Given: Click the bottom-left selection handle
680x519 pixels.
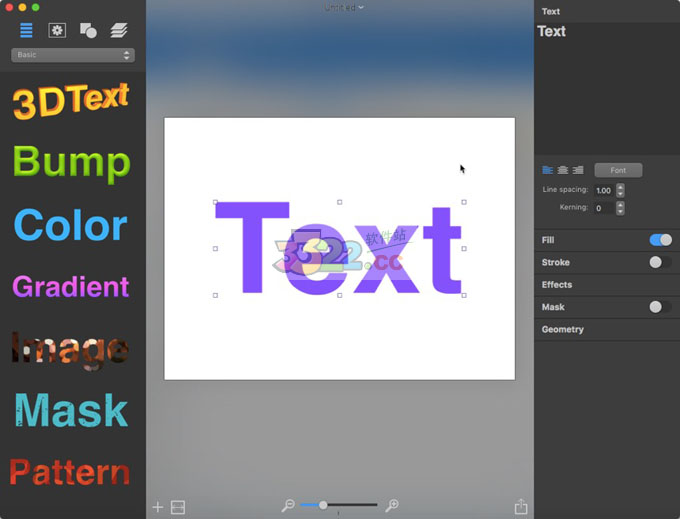Looking at the screenshot, I should 215,295.
